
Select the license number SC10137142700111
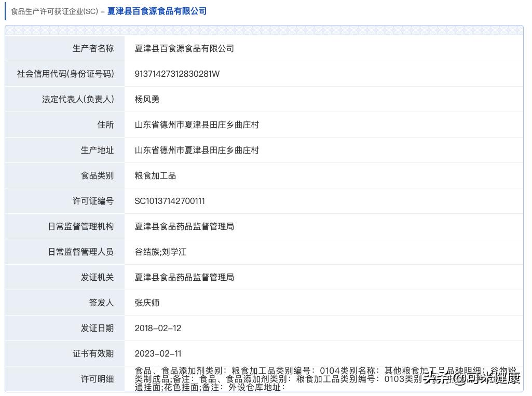pos(169,201)
